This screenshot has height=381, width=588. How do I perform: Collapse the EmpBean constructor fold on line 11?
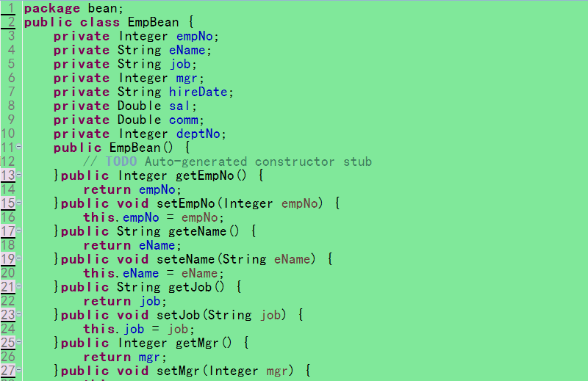[x=18, y=148]
